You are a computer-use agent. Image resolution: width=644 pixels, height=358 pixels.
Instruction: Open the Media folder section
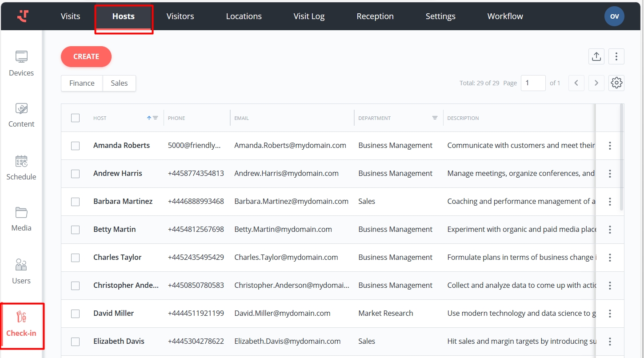coord(21,219)
